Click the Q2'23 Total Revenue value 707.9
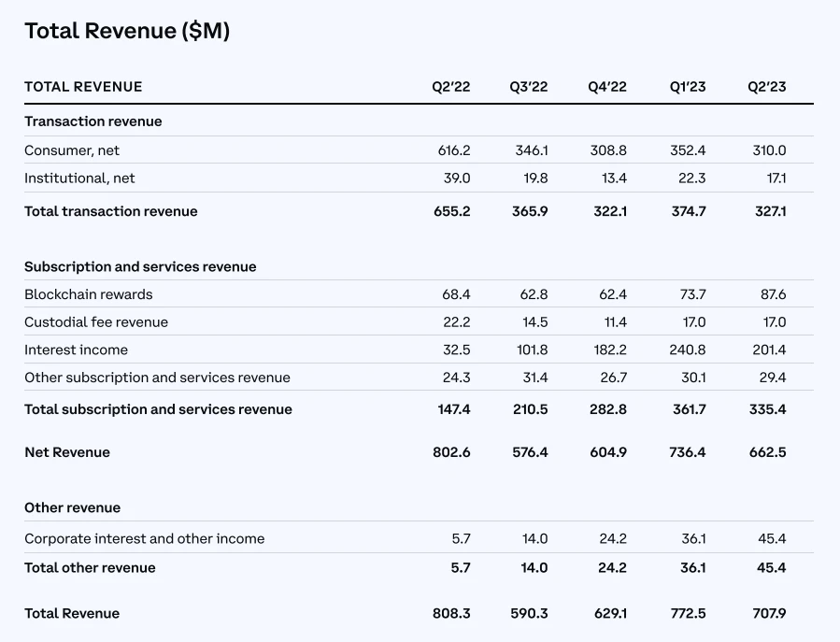This screenshot has width=840, height=642. [x=767, y=614]
